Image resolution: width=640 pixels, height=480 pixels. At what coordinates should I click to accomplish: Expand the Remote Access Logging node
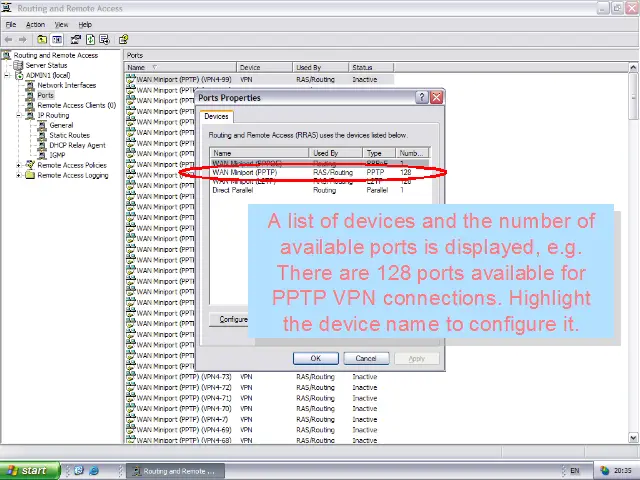[18, 176]
